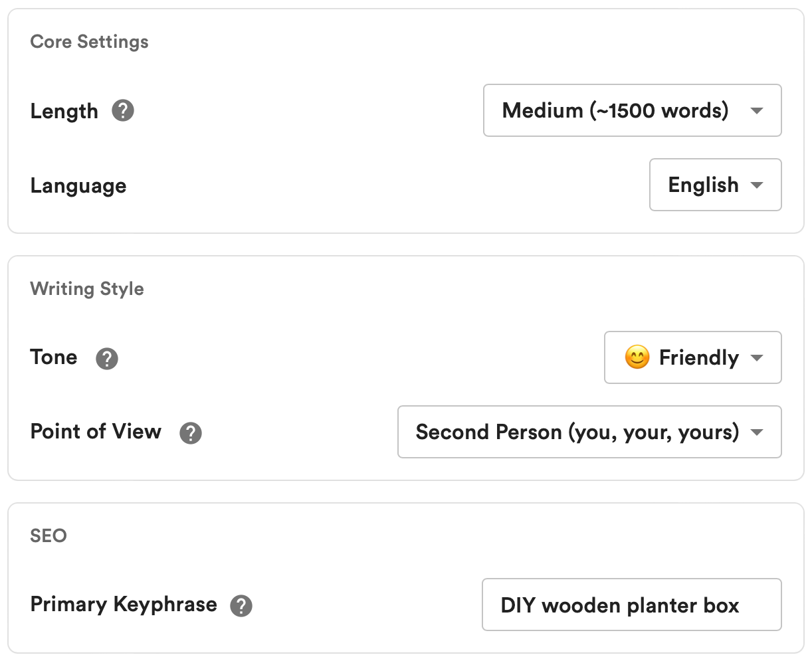Focus the "DIY wooden planter box" keyphrase field
Image resolution: width=812 pixels, height=663 pixels.
click(631, 605)
